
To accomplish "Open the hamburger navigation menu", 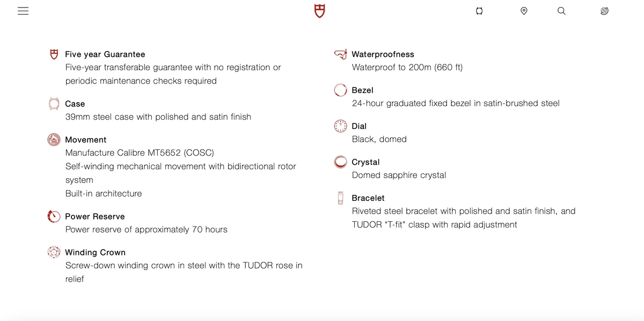I will pos(23,11).
